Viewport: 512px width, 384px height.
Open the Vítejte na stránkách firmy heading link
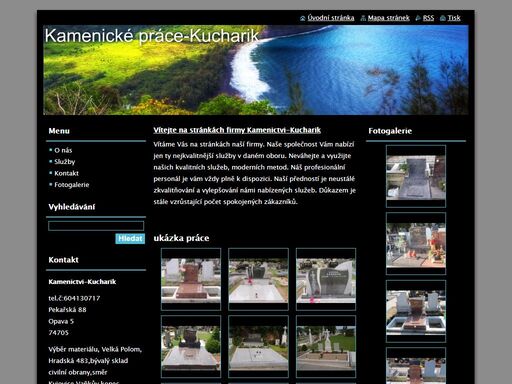click(237, 130)
